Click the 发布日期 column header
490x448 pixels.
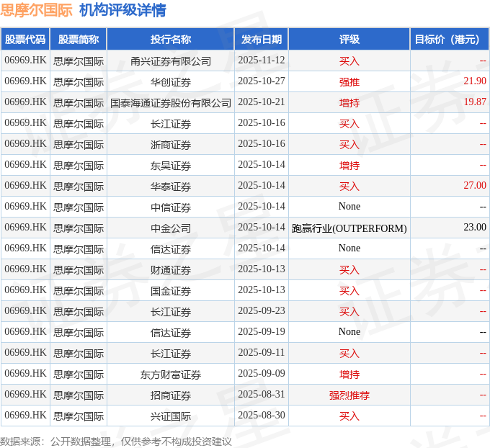262,40
